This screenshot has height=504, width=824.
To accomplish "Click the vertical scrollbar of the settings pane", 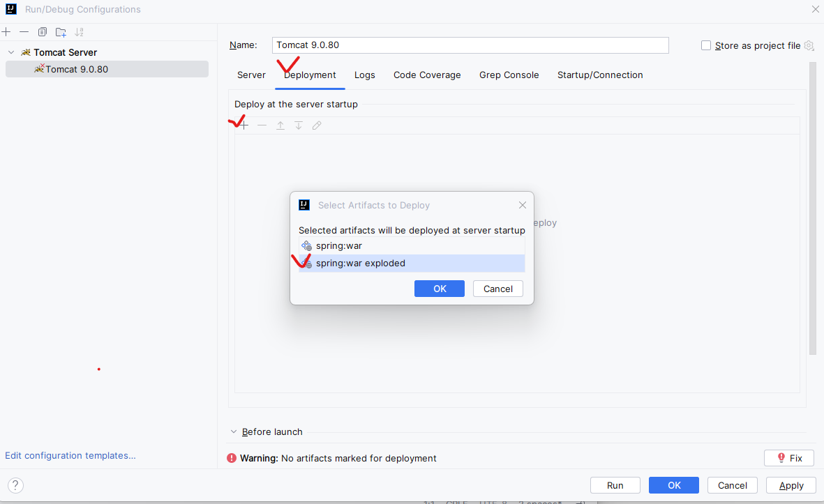I will coord(813,209).
